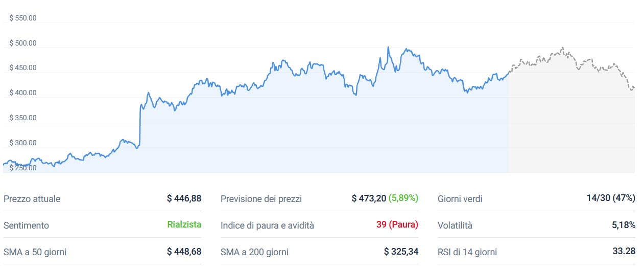Click the "Giorni verdi" label

coord(460,199)
